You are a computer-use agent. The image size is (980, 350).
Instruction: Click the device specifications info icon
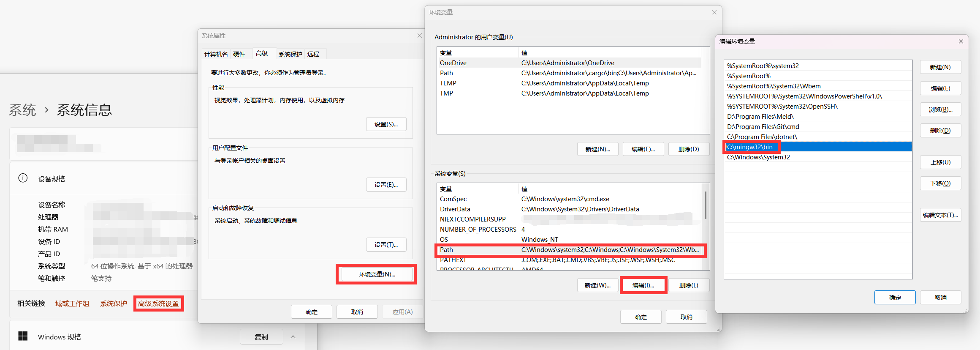pos(23,178)
